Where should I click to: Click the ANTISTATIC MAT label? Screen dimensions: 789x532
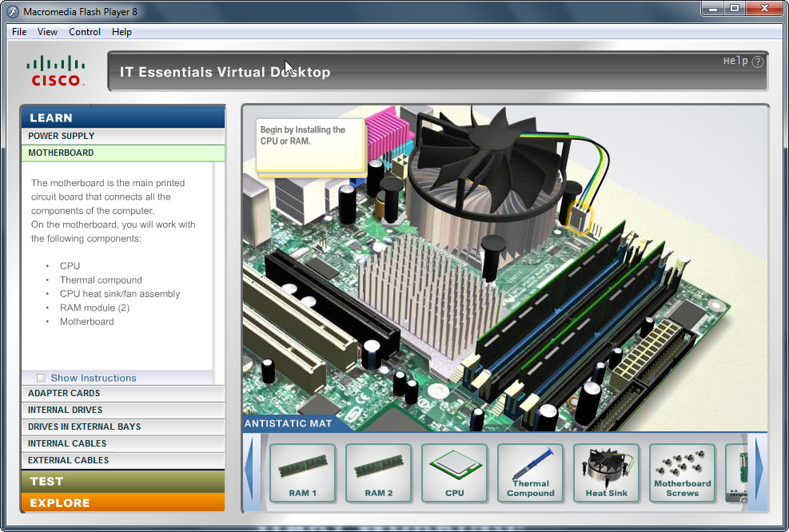(289, 423)
